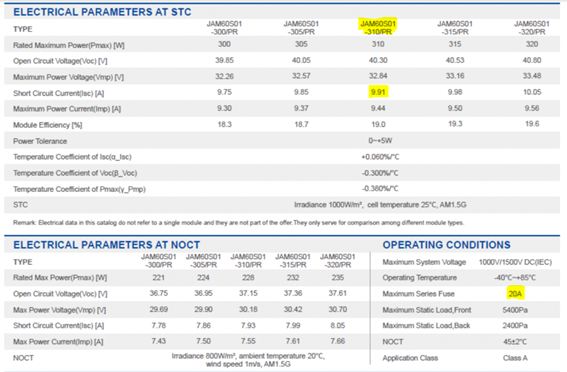The height and width of the screenshot is (372, 567).
Task: Click the Operating Conditions heading
Action: click(447, 245)
